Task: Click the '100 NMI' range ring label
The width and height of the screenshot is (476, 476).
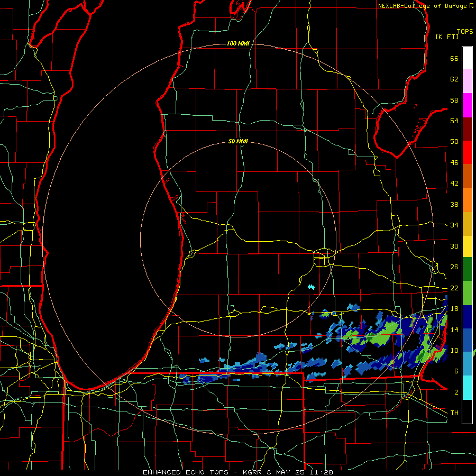Action: coord(238,44)
